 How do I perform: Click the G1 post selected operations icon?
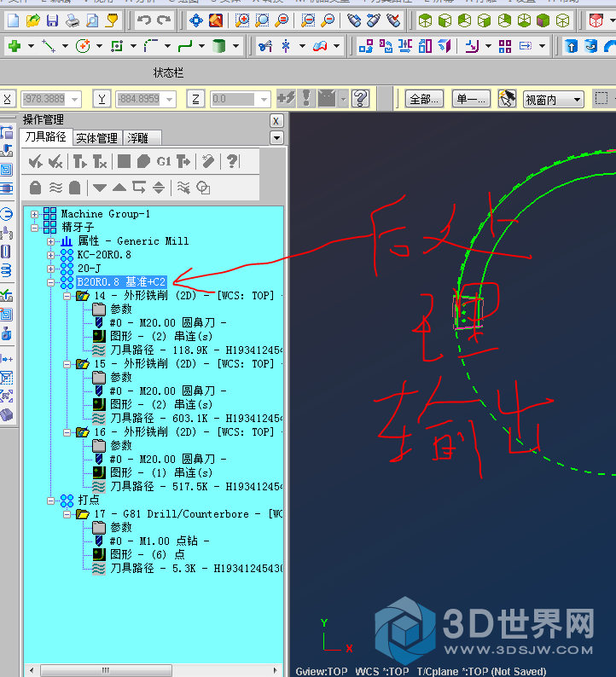pos(164,162)
